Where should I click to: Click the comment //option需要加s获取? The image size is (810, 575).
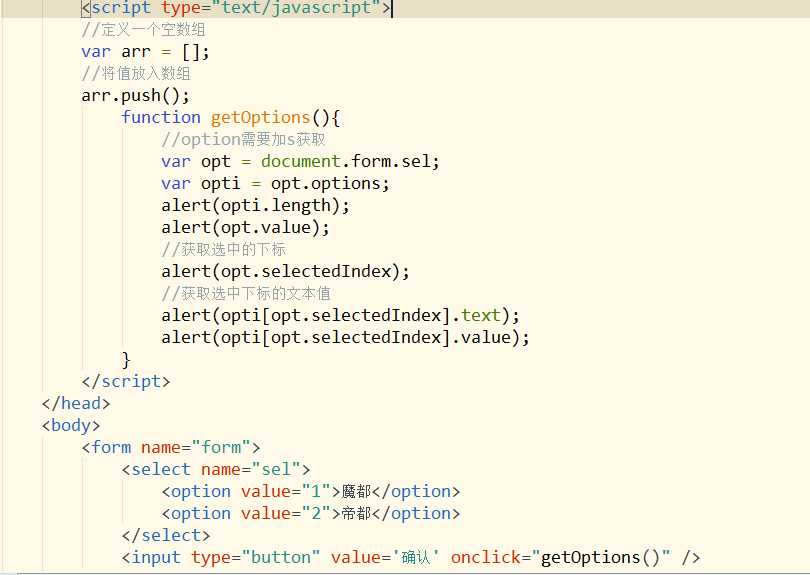pyautogui.click(x=243, y=139)
